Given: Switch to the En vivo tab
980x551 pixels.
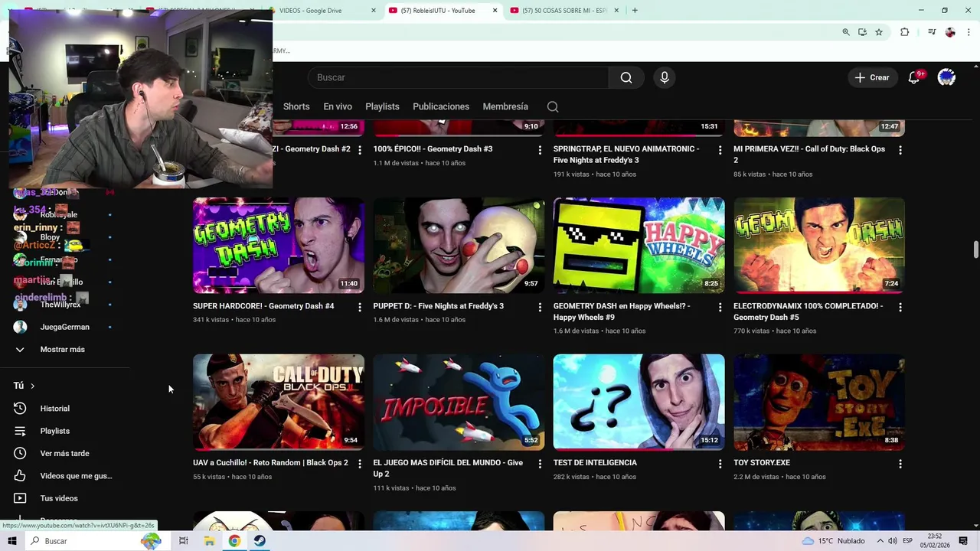Looking at the screenshot, I should pos(338,106).
